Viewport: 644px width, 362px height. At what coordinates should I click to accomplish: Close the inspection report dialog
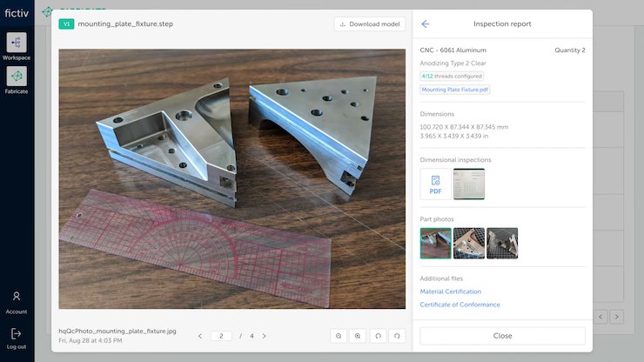[502, 336]
